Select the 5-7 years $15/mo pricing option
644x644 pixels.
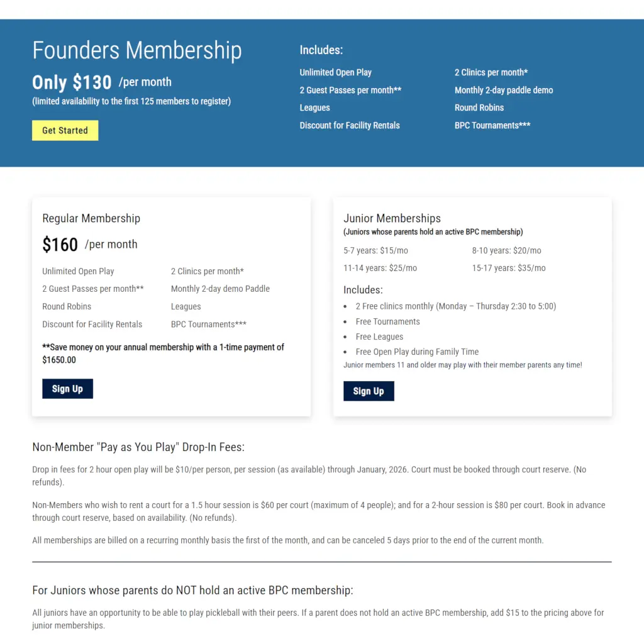(375, 250)
